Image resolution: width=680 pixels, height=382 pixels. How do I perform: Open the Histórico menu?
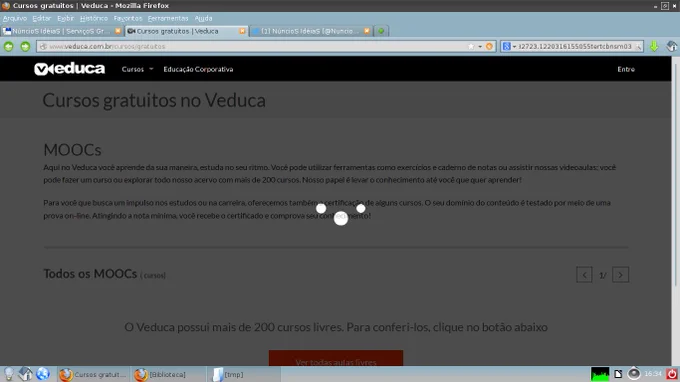[94, 18]
